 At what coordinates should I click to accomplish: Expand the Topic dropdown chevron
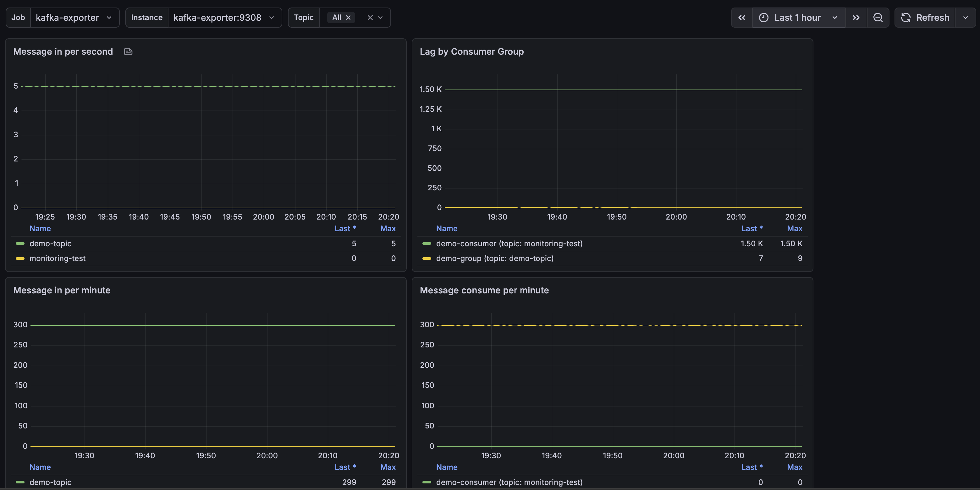380,18
